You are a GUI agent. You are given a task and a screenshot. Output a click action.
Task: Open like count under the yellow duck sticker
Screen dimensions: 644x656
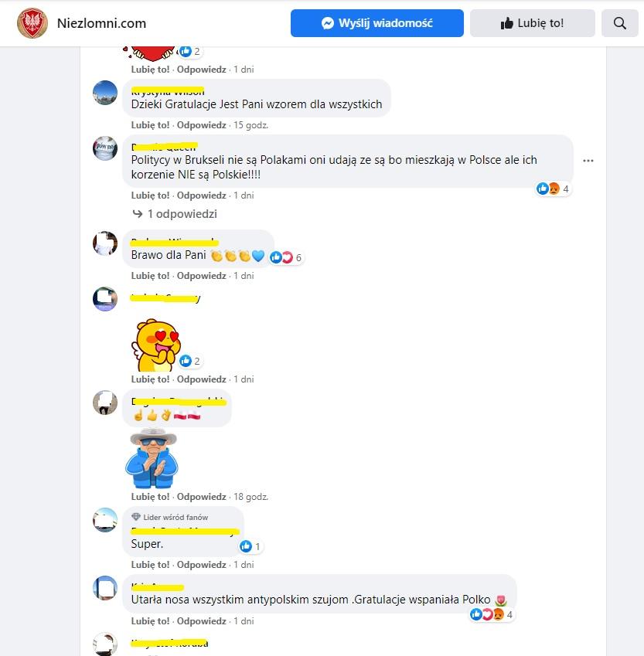[x=190, y=361]
